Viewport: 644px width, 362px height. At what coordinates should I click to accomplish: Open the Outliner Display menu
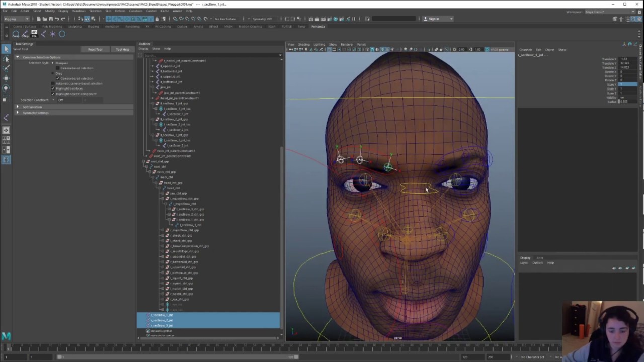coord(143,49)
